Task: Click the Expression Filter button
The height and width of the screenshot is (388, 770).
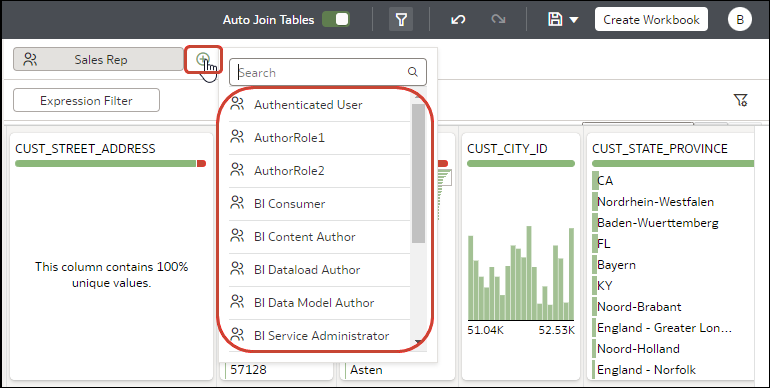Action: pos(86,101)
